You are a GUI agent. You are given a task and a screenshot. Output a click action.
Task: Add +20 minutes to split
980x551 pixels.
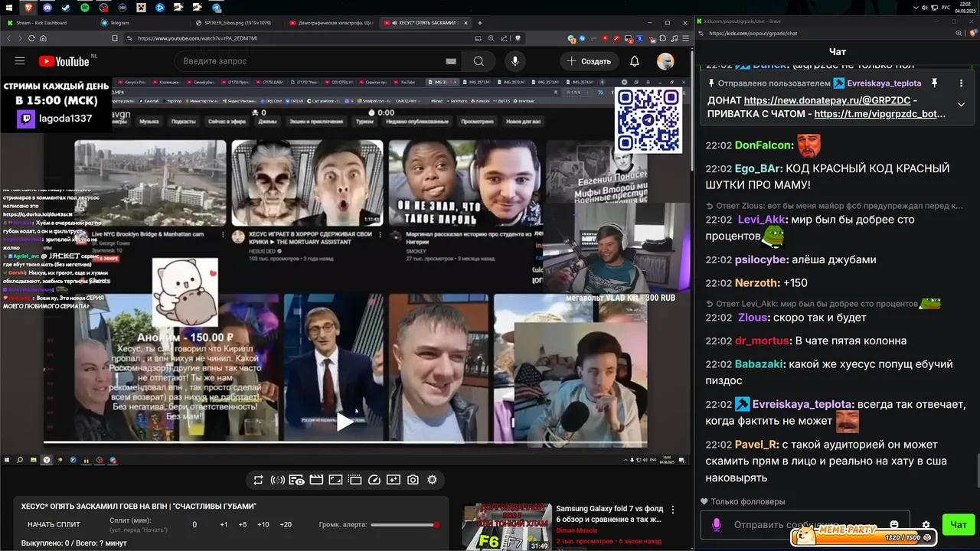pos(286,524)
